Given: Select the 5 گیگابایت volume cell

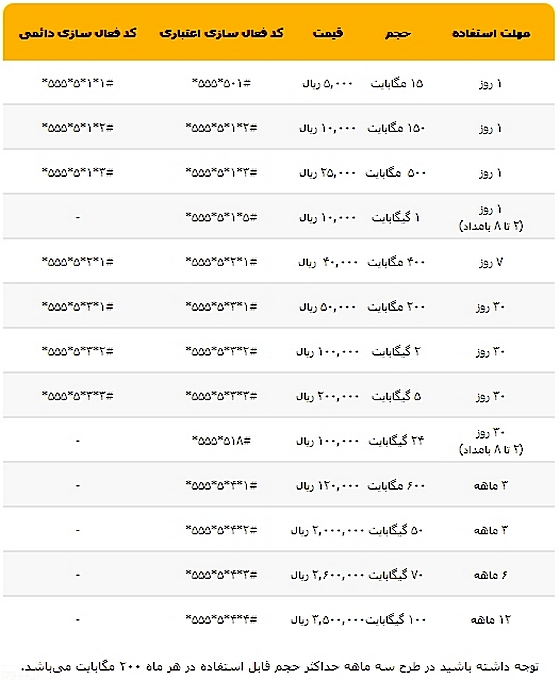Looking at the screenshot, I should [396, 396].
